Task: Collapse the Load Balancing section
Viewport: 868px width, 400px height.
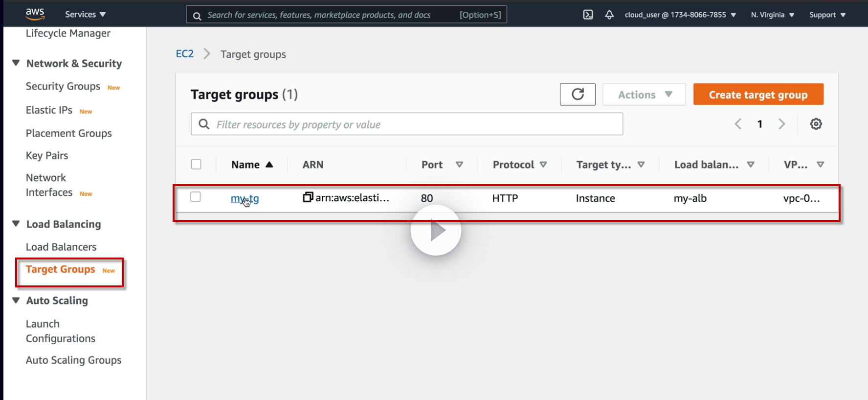Action: click(16, 224)
